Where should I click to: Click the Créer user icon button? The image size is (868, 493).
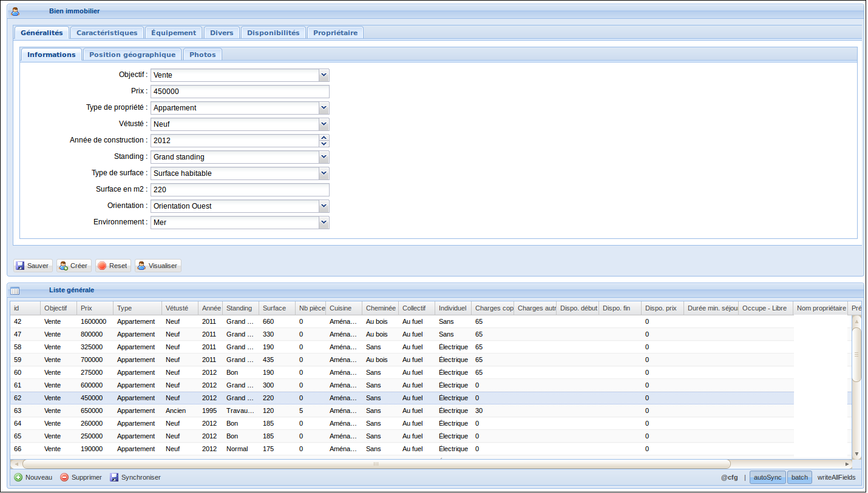pos(63,266)
